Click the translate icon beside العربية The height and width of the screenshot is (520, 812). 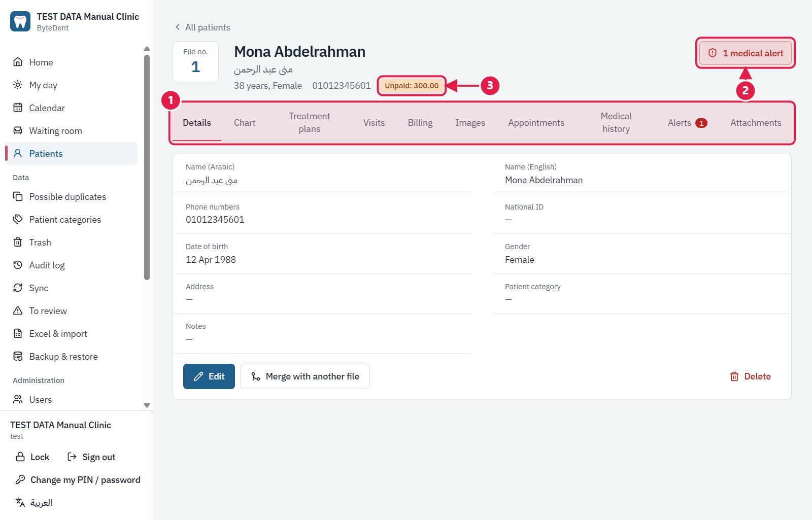point(20,502)
